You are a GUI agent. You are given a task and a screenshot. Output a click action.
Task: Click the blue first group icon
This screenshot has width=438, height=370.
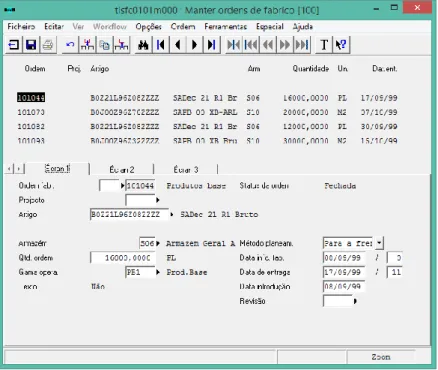click(x=251, y=44)
